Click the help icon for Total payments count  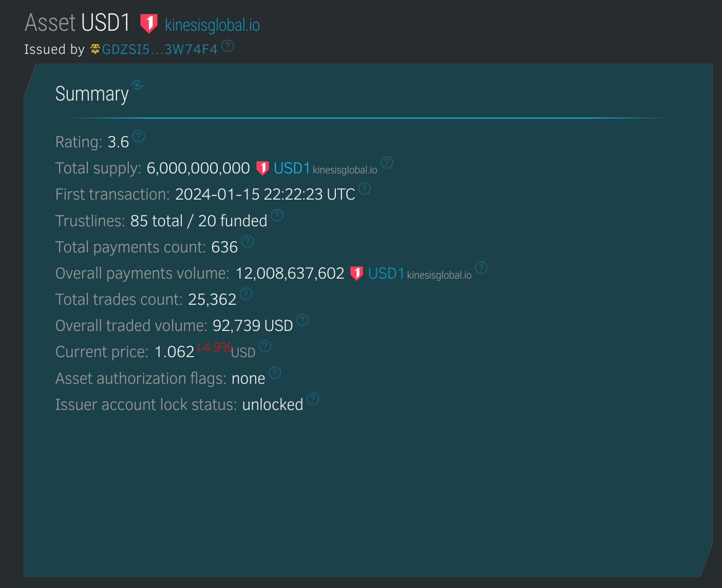click(x=248, y=241)
